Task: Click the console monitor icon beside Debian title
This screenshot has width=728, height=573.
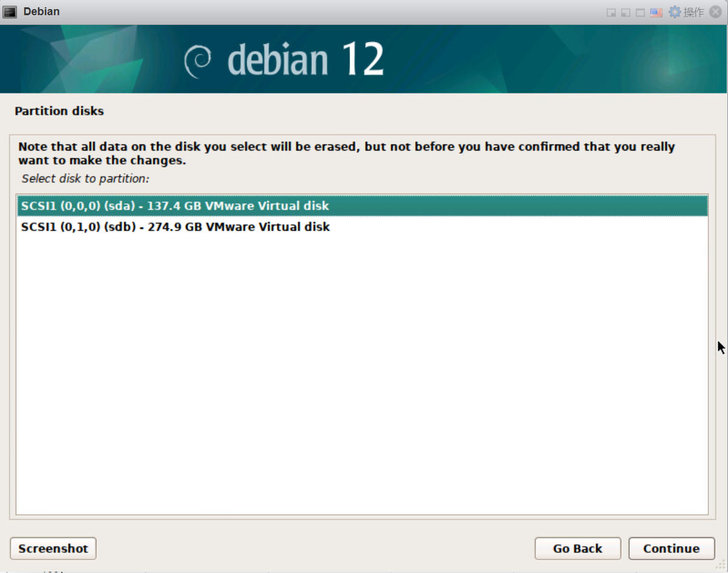Action: tap(10, 12)
